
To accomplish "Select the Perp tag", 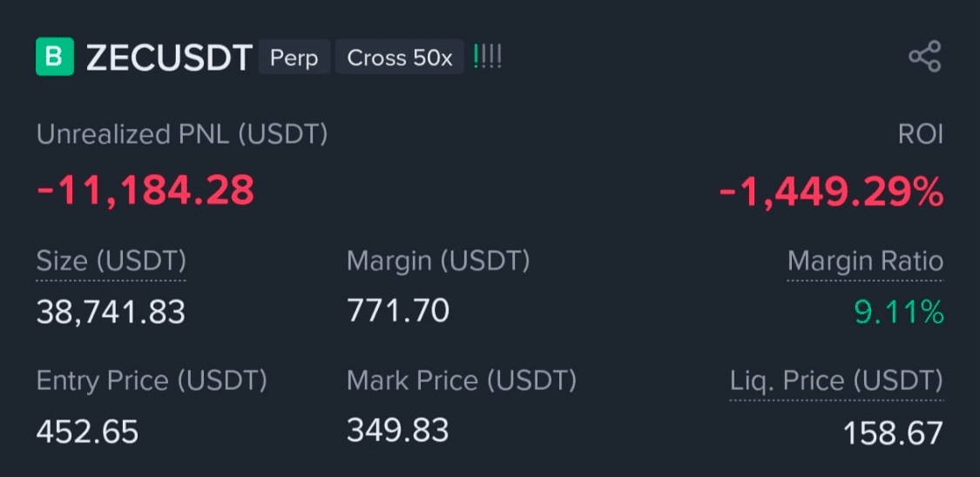I will point(294,57).
